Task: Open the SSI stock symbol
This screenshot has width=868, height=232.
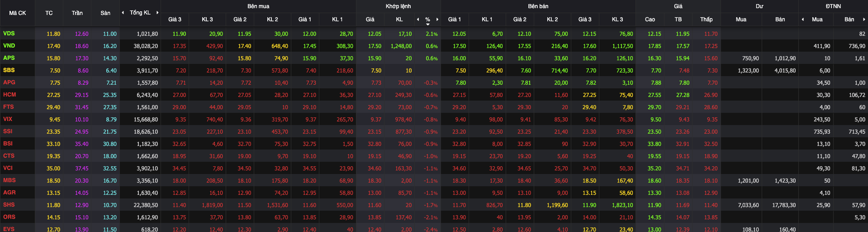Action: point(8,131)
